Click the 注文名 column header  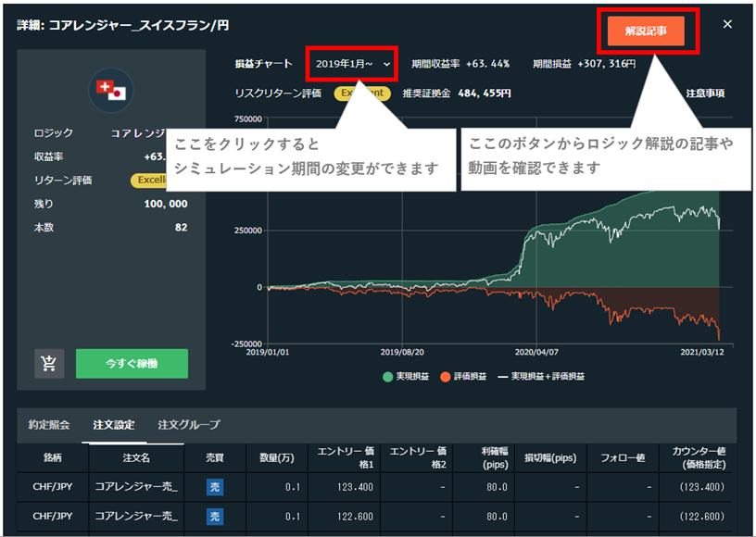(x=136, y=457)
